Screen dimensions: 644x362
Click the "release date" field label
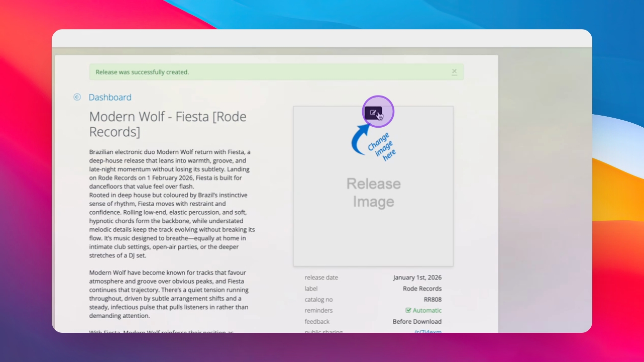(x=321, y=278)
